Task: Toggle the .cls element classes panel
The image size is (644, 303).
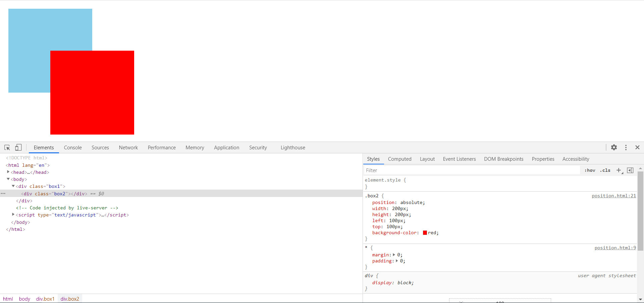Action: (x=605, y=170)
